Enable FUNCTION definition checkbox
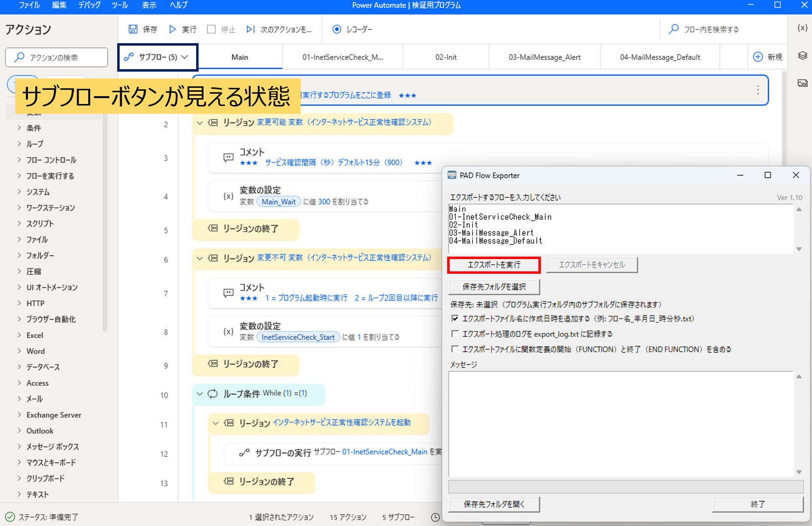The width and height of the screenshot is (812, 526). click(x=455, y=349)
